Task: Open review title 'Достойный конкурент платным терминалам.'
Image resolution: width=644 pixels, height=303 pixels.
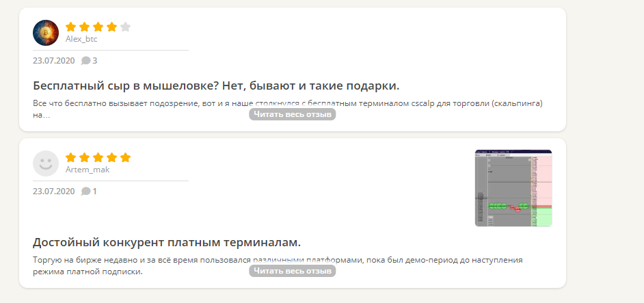Action: (x=167, y=243)
